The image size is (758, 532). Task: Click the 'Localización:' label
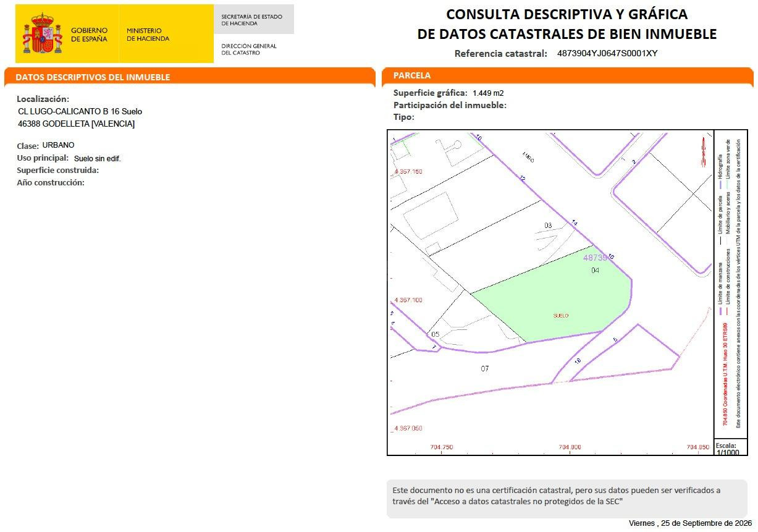click(x=43, y=99)
